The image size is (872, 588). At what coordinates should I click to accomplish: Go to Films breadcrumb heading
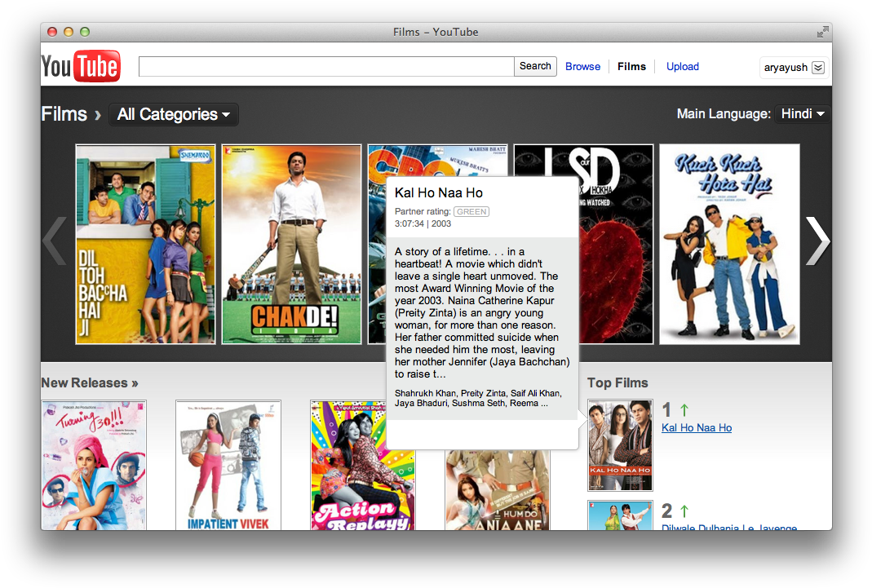[x=64, y=114]
